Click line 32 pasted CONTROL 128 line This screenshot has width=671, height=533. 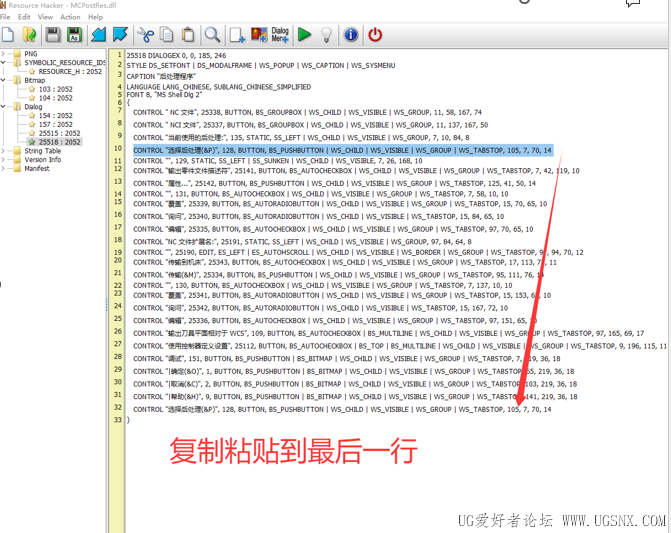pos(342,409)
